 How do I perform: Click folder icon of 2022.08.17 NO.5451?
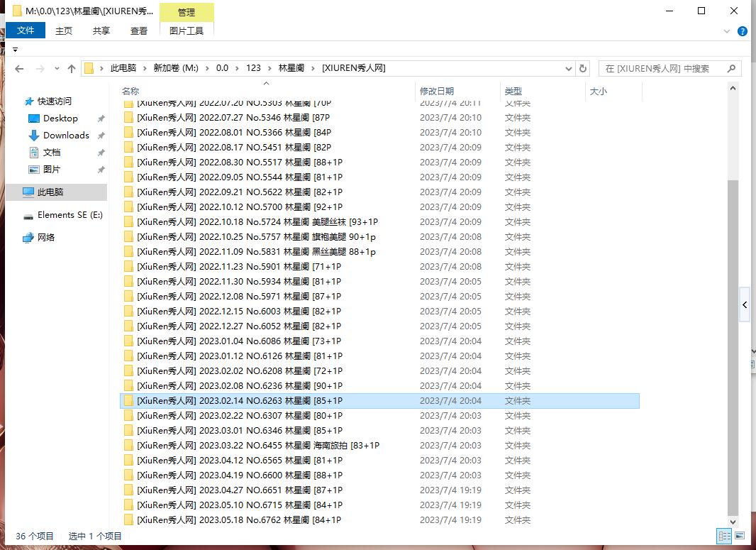pos(128,147)
